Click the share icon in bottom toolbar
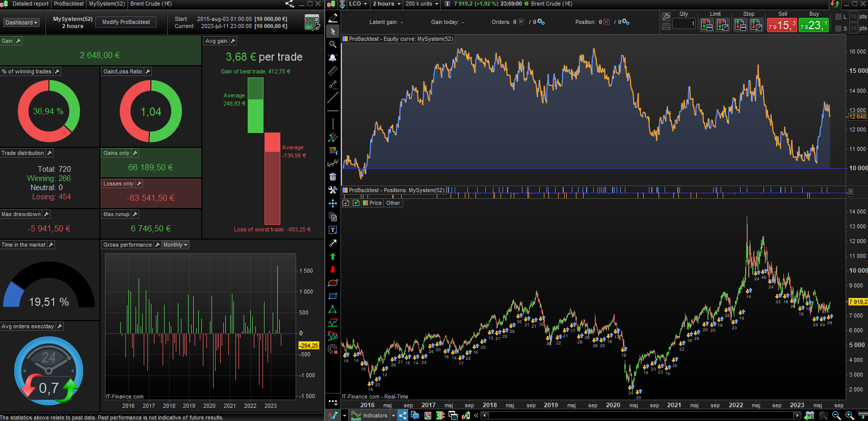The image size is (868, 421). [x=403, y=415]
